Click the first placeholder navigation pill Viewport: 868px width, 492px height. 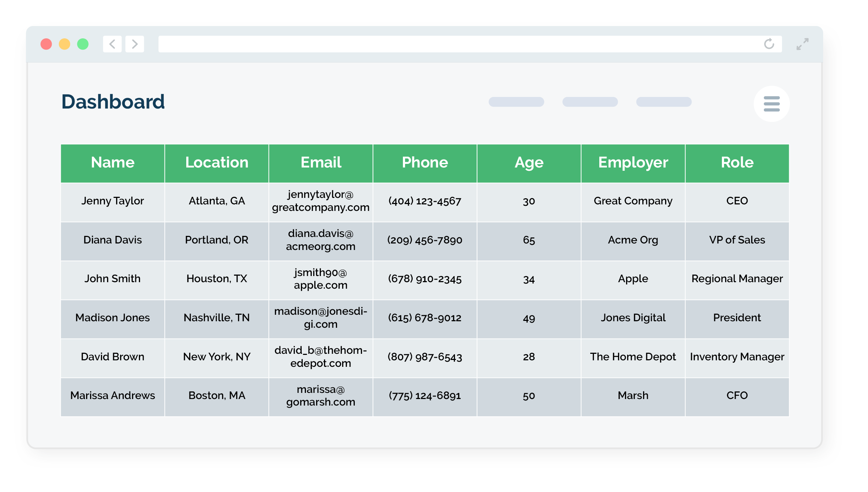pos(515,102)
